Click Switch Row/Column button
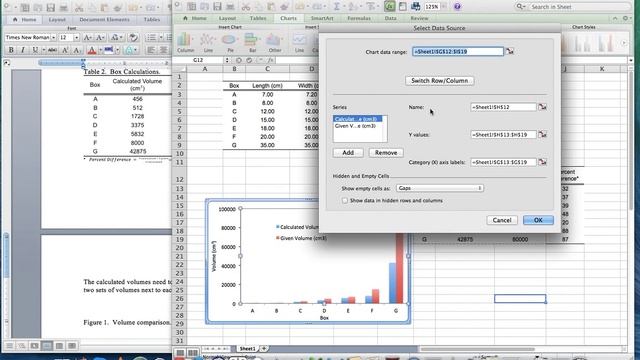The image size is (640, 360). pyautogui.click(x=440, y=81)
